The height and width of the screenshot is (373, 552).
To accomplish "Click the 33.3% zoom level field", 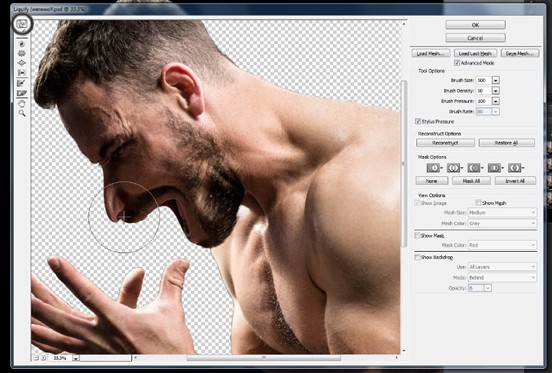I will 60,358.
